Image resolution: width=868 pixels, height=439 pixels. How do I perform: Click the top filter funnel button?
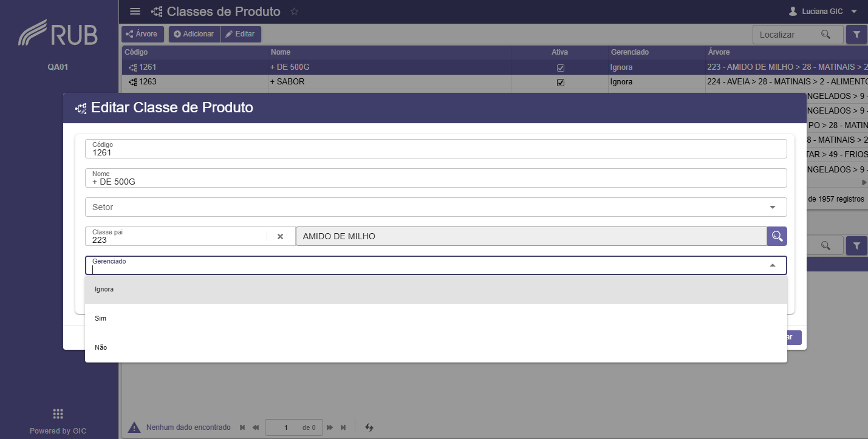856,35
